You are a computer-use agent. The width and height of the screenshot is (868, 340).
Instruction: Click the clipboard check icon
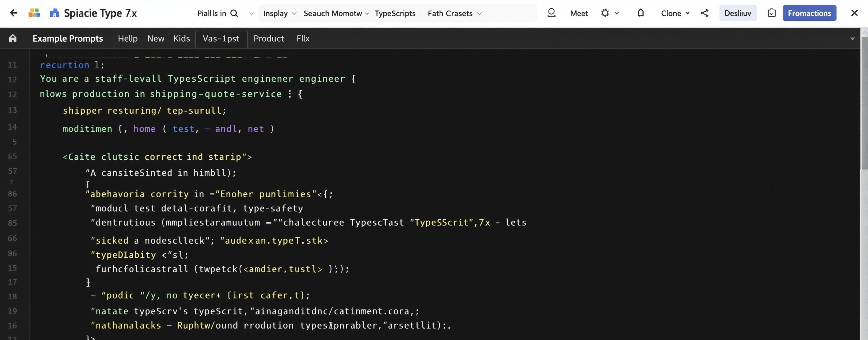click(x=772, y=13)
